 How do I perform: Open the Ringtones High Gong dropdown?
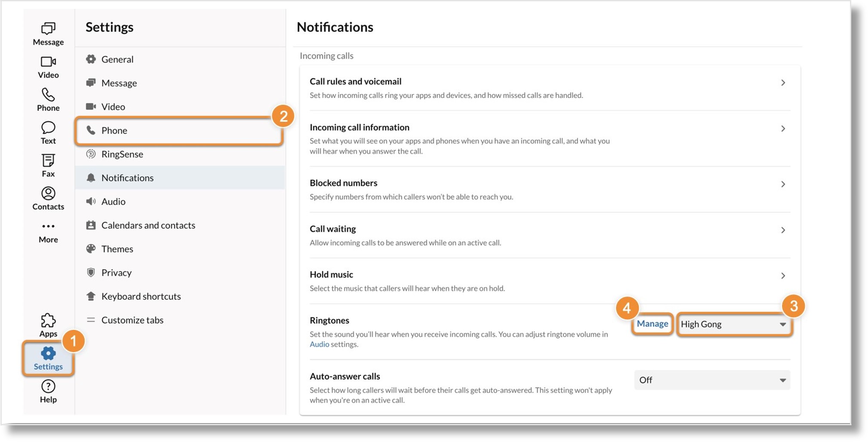coord(734,324)
